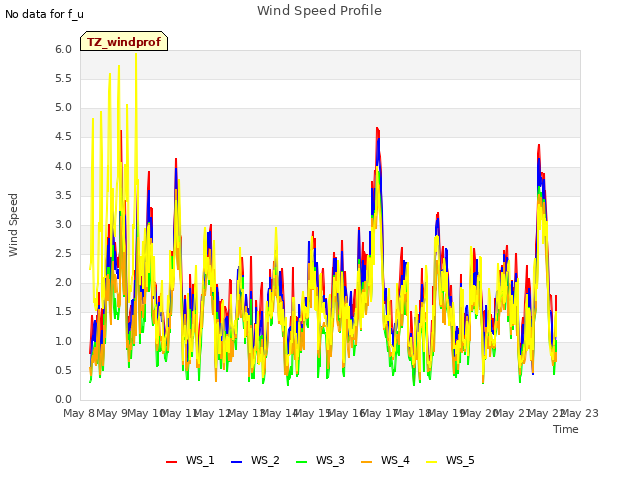Click the 4.5 y-axis tick label
This screenshot has height=480, width=640.
coord(63,137)
